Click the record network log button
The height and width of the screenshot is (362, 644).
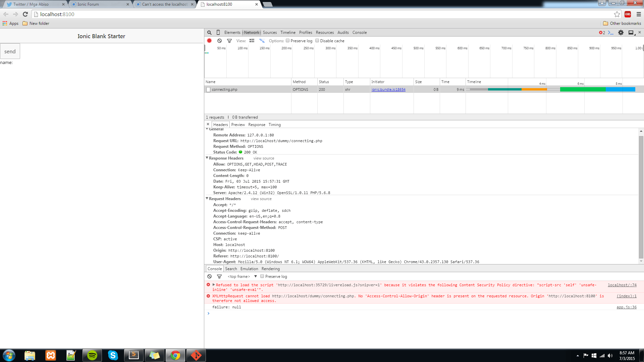209,41
